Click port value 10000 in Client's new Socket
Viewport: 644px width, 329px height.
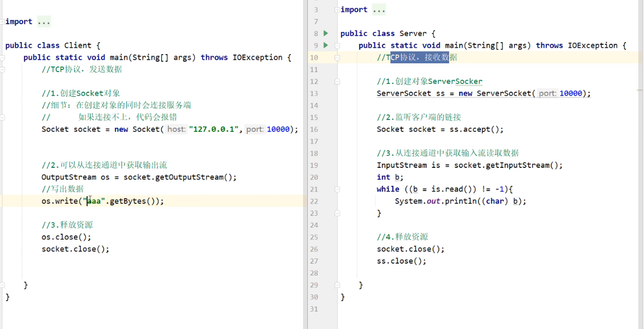coord(278,129)
